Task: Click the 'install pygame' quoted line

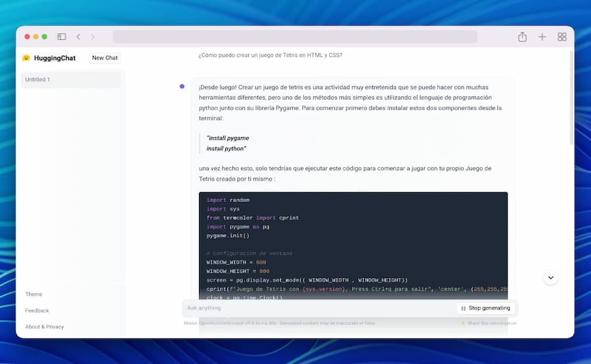Action: (x=228, y=138)
